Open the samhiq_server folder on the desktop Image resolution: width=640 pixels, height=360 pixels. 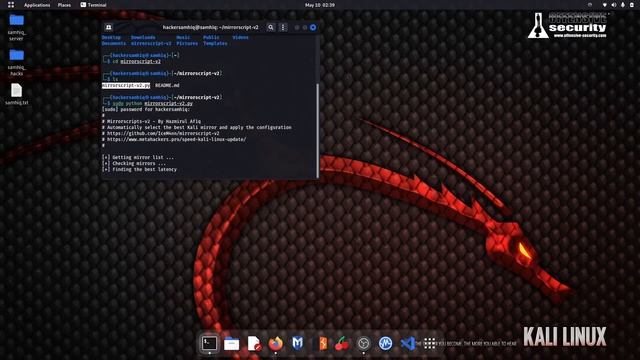pos(16,27)
